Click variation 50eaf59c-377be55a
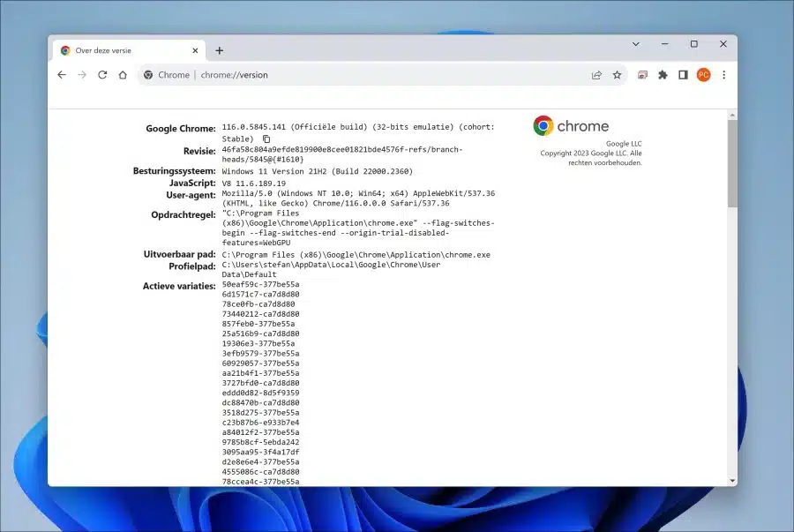Screen dimensions: 794x532 [261, 284]
